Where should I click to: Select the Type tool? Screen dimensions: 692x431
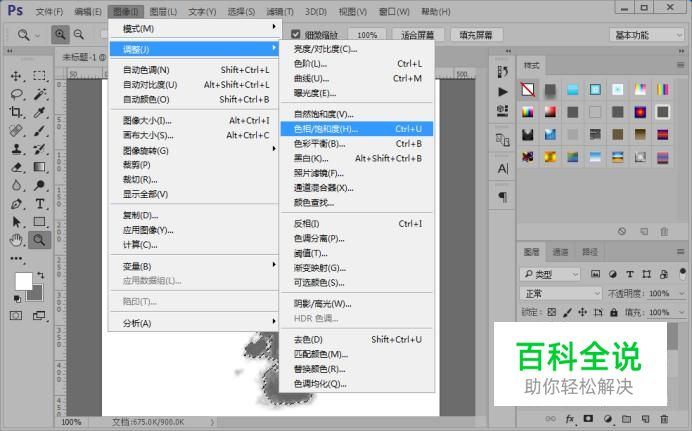point(39,204)
